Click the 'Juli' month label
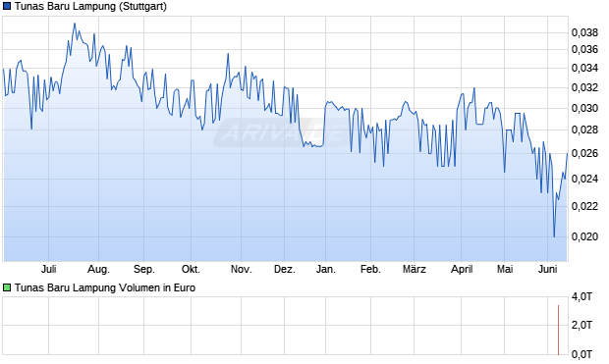Image resolution: width=609 pixels, height=364 pixels. 48,269
